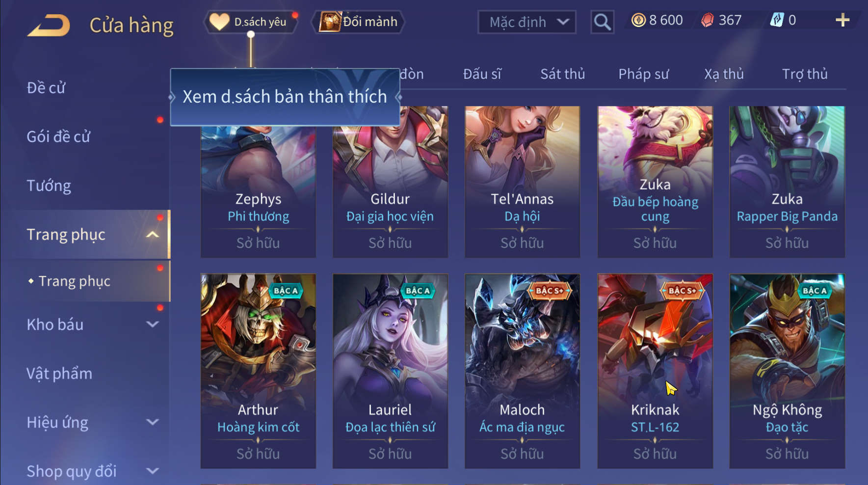Viewport: 868px width, 485px height.
Task: Click the plus icon to add currency
Action: point(842,20)
